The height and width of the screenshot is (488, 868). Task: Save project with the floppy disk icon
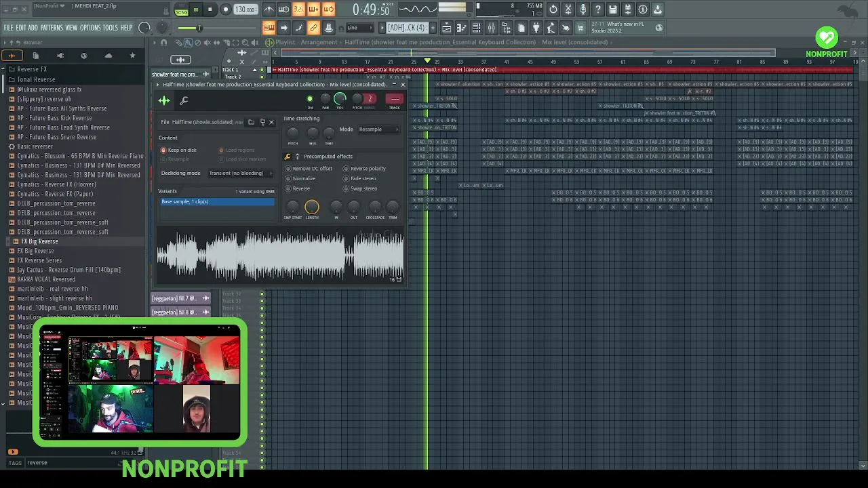tap(613, 9)
